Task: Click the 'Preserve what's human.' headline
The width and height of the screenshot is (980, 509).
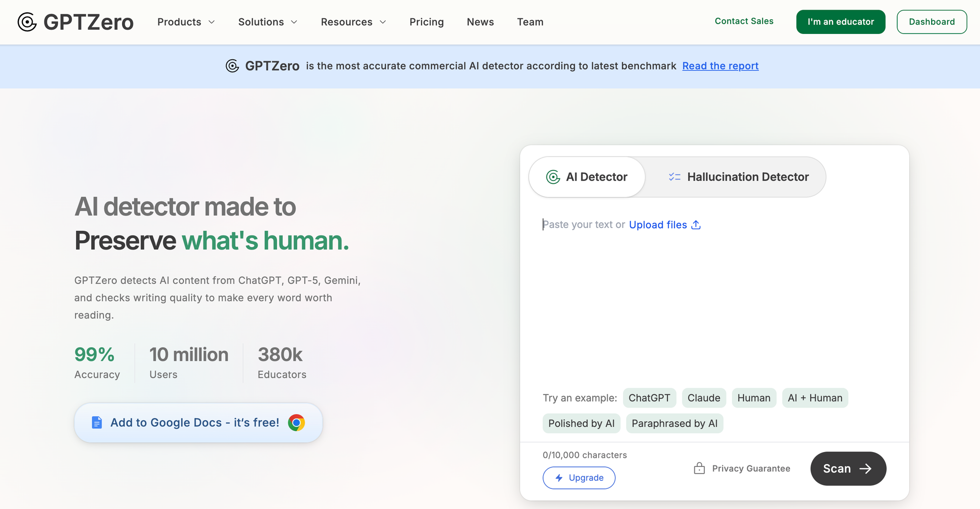Action: click(212, 240)
